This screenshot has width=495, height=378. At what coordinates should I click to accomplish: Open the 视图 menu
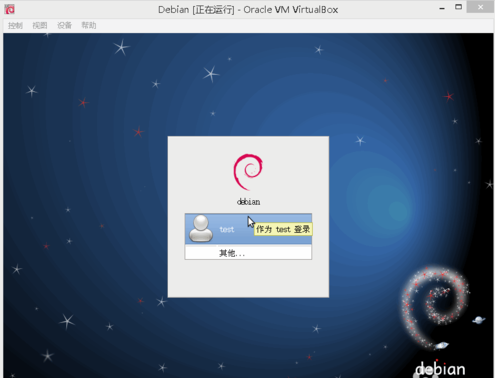coord(40,25)
